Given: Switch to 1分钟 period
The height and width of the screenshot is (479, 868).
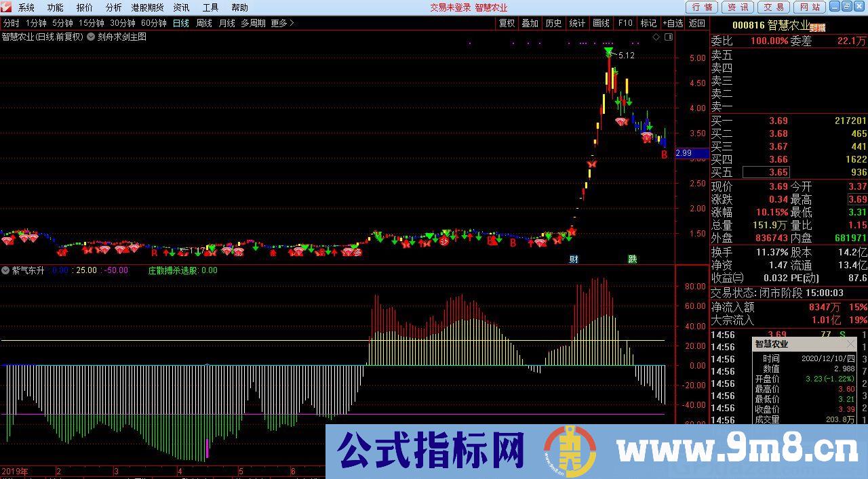Looking at the screenshot, I should [36, 23].
